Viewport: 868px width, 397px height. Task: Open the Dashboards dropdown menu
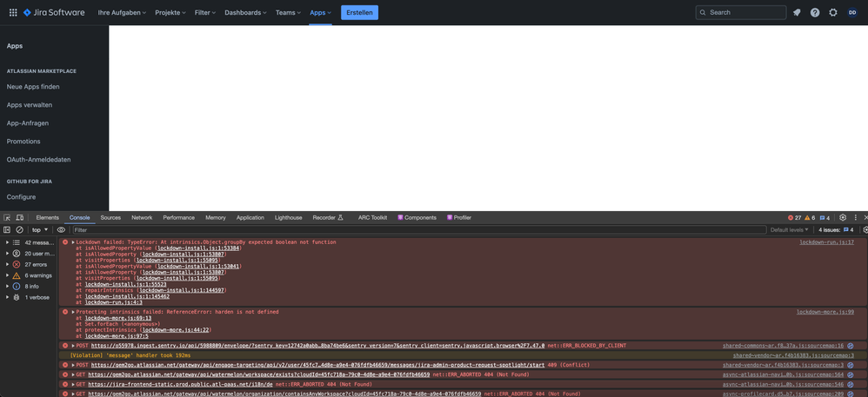click(x=245, y=12)
